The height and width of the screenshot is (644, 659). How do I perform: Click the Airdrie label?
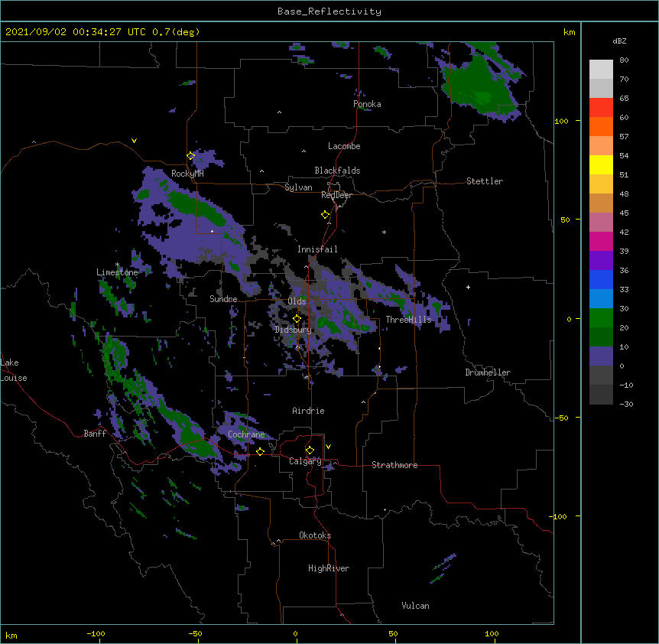click(x=309, y=411)
